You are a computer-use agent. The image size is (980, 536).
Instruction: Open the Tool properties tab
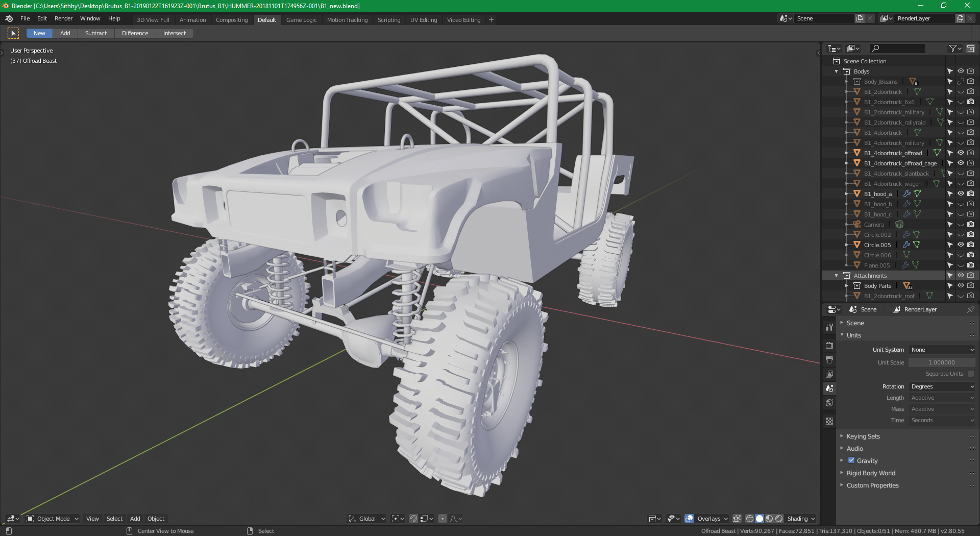tap(829, 327)
